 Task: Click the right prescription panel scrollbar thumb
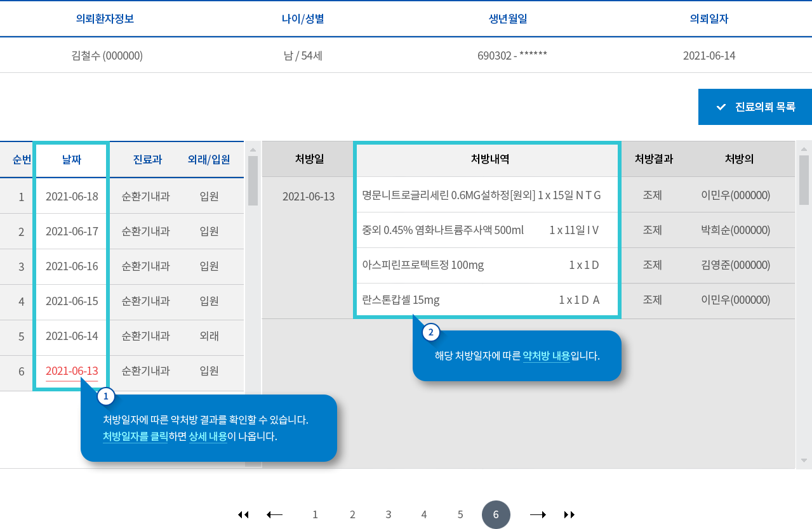tap(804, 180)
